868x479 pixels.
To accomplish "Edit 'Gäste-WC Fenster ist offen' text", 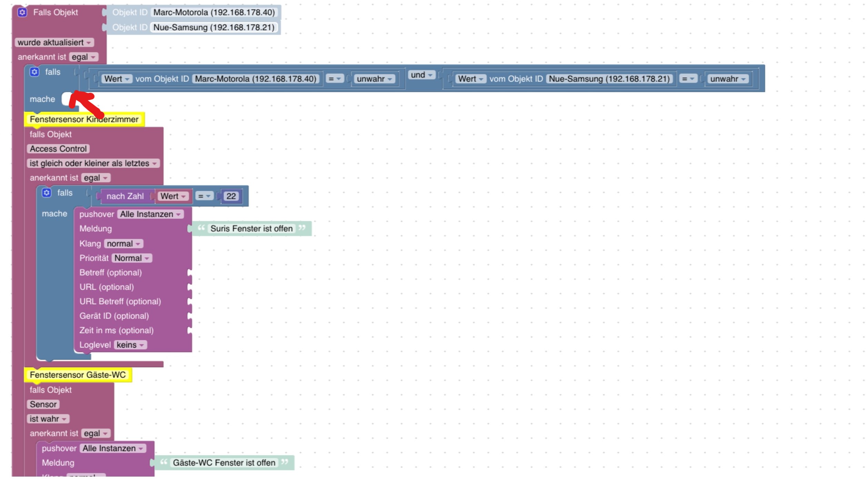I will pyautogui.click(x=224, y=463).
